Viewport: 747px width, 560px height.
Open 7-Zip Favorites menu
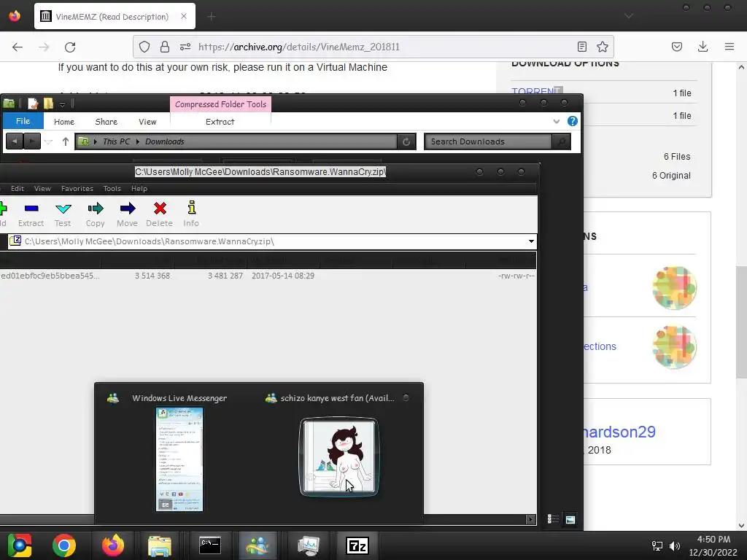point(77,189)
